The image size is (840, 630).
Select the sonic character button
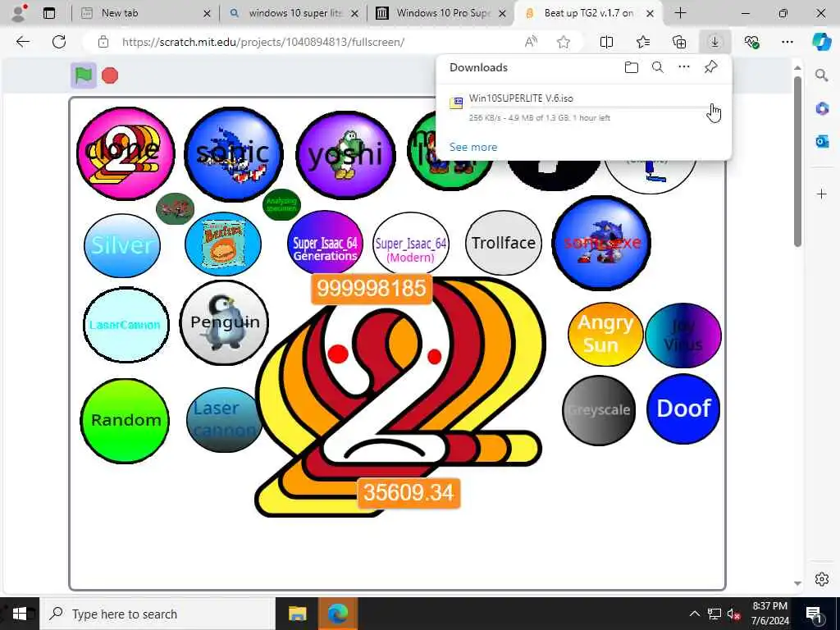coord(233,153)
